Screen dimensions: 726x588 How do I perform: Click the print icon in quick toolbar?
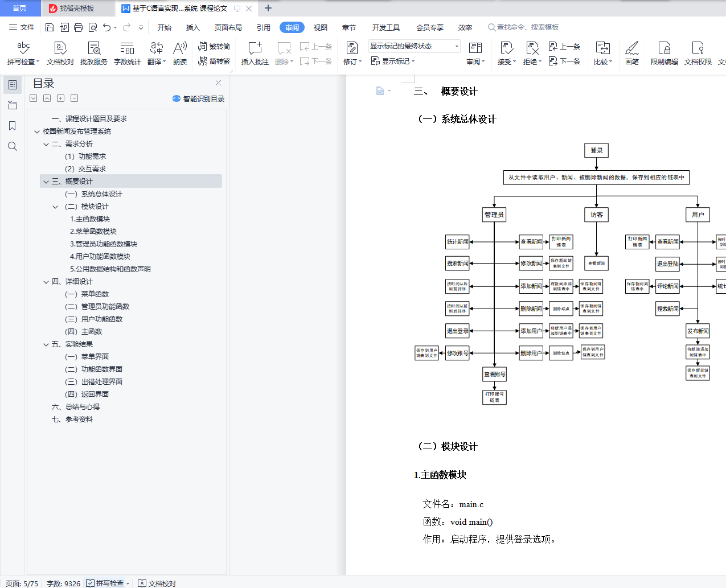tap(78, 27)
